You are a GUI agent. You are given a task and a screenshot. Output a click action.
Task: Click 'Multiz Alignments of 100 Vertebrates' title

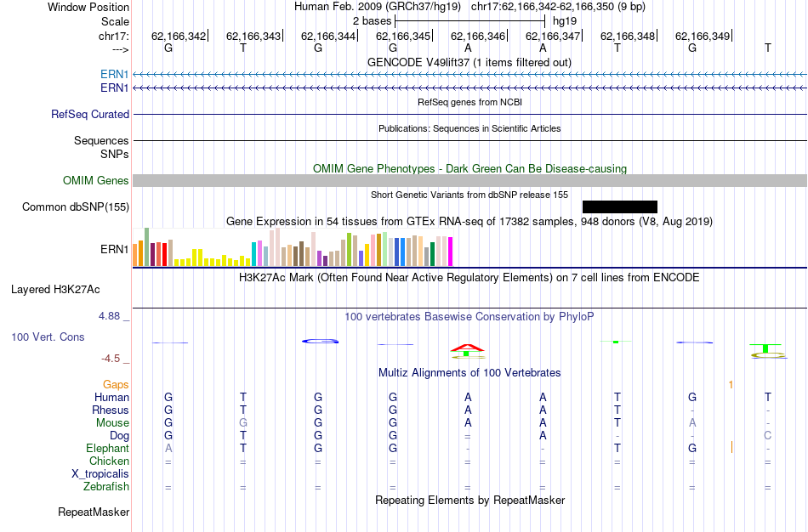(x=469, y=372)
